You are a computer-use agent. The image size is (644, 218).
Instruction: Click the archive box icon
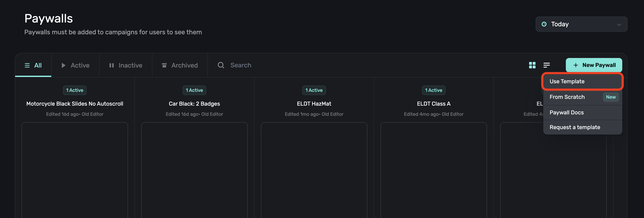(x=164, y=65)
